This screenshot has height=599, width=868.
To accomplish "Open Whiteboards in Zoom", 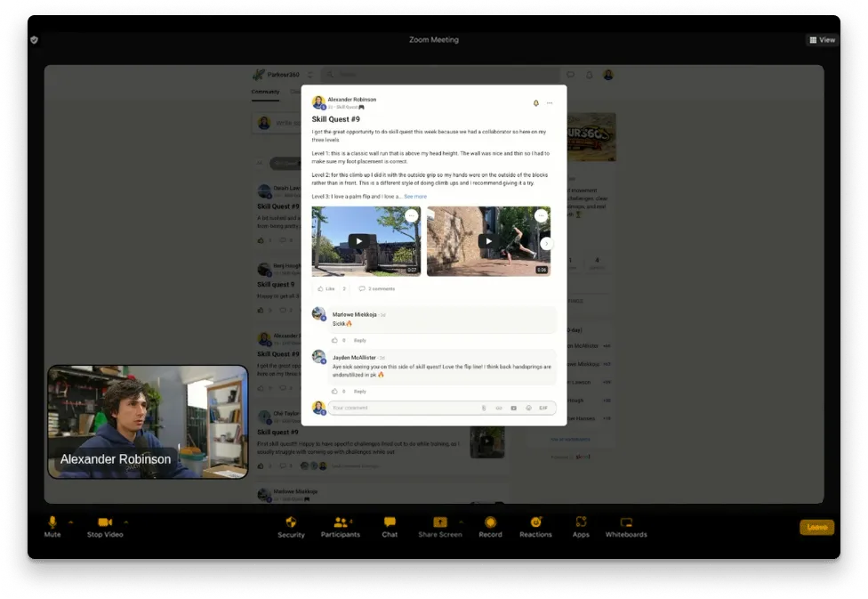I will point(626,527).
